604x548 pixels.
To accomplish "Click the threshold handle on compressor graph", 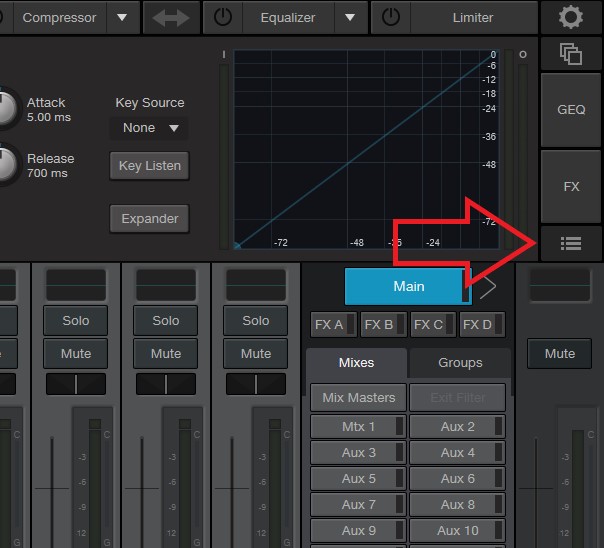I will click(237, 246).
